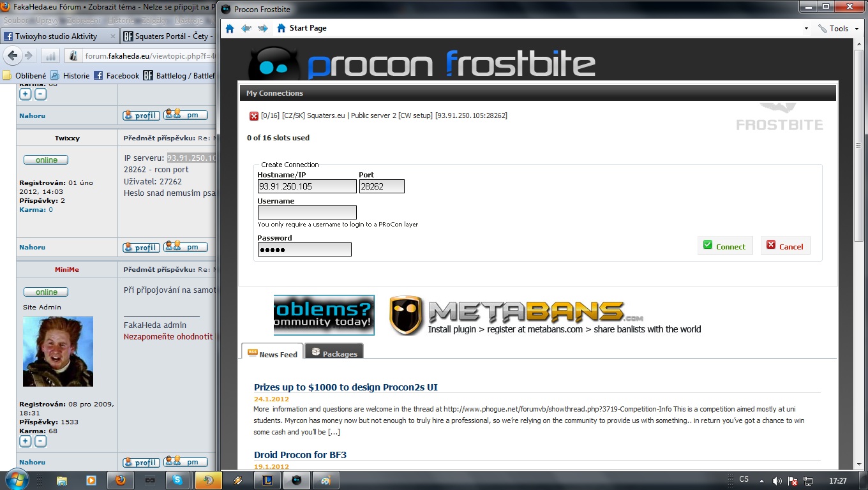Open the Metabans banner
This screenshot has width=868, height=490.
point(545,315)
